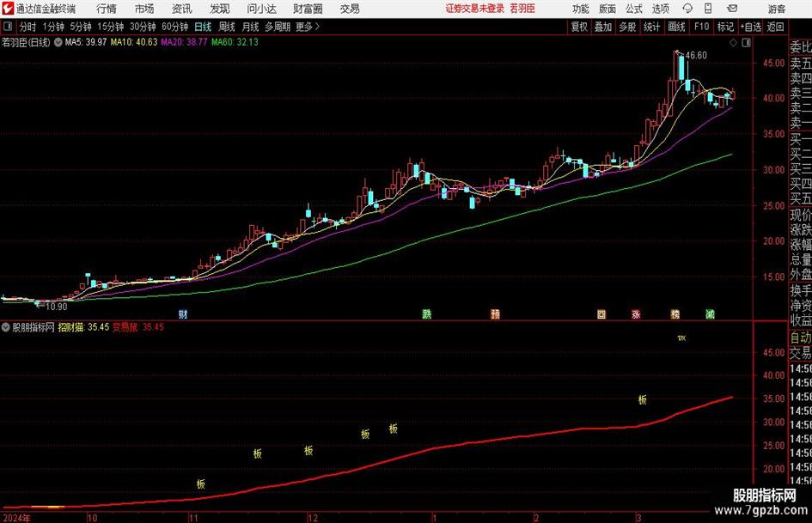The image size is (812, 523).
Task: Click the 回 event marker
Action: click(x=601, y=314)
